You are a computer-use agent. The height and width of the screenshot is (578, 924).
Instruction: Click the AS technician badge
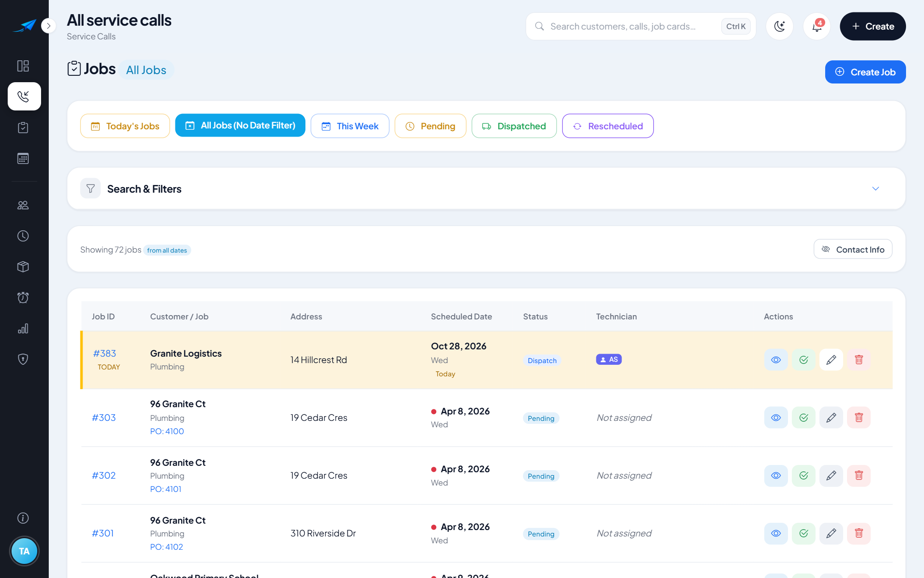pyautogui.click(x=609, y=359)
